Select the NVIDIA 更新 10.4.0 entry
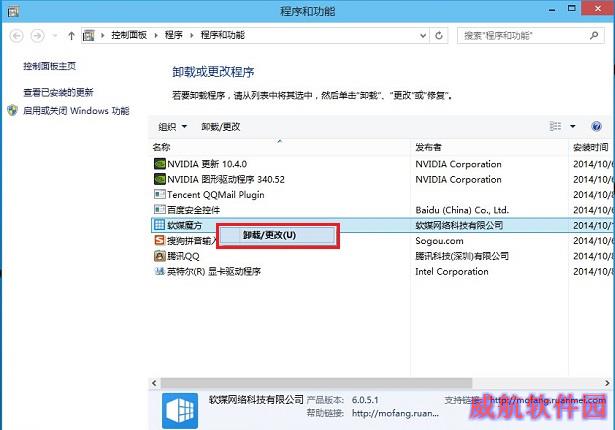Screen dimensions: 615x430 [x=207, y=164]
